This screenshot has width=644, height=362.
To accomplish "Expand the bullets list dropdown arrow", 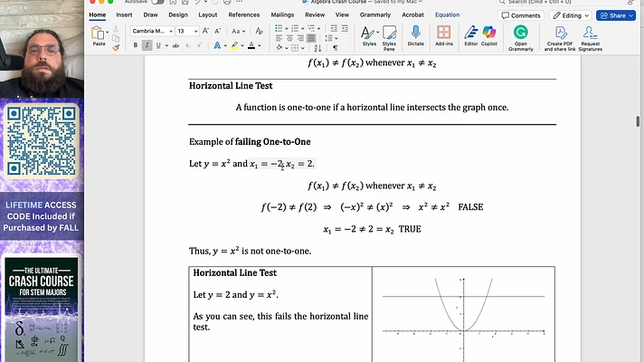I will 286,29.
